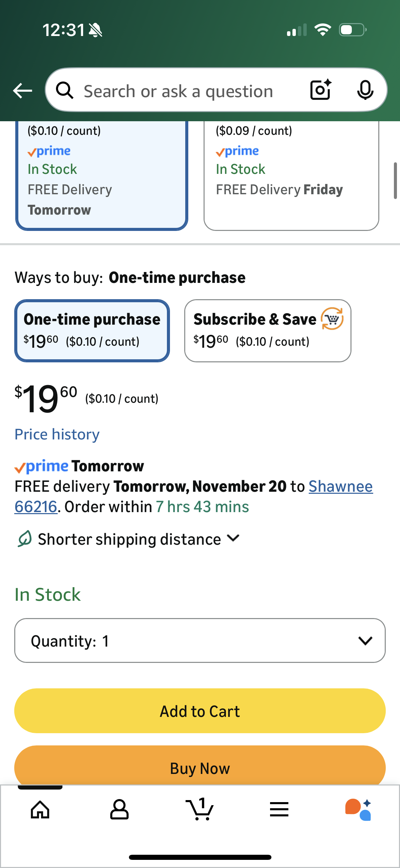The width and height of the screenshot is (400, 868).
Task: Go to Home via bottom bar
Action: [x=40, y=810]
